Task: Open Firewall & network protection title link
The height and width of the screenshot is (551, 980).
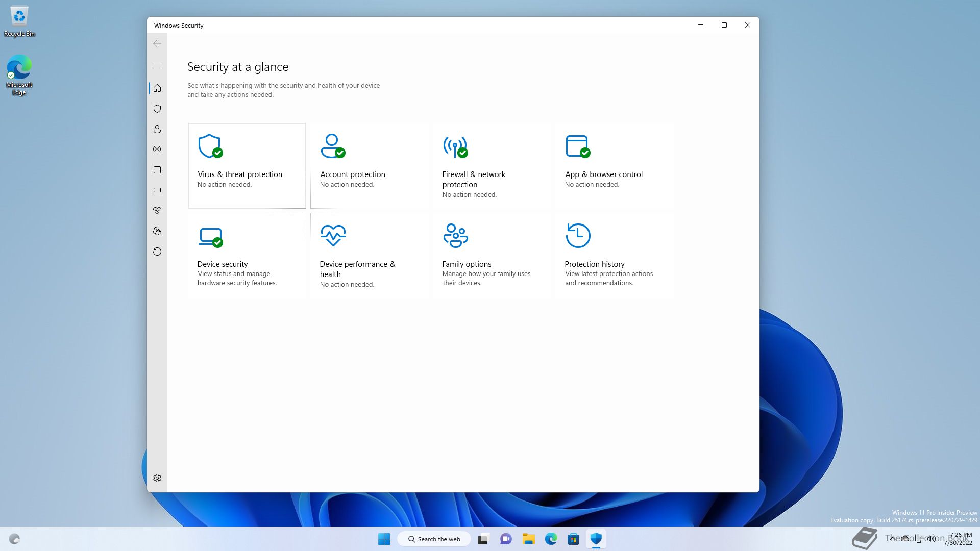Action: click(474, 180)
